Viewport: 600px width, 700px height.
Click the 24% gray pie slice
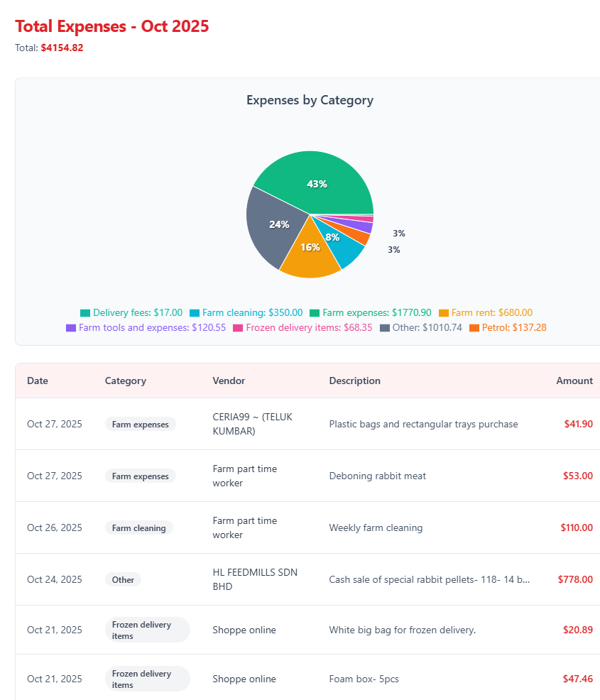tap(279, 224)
